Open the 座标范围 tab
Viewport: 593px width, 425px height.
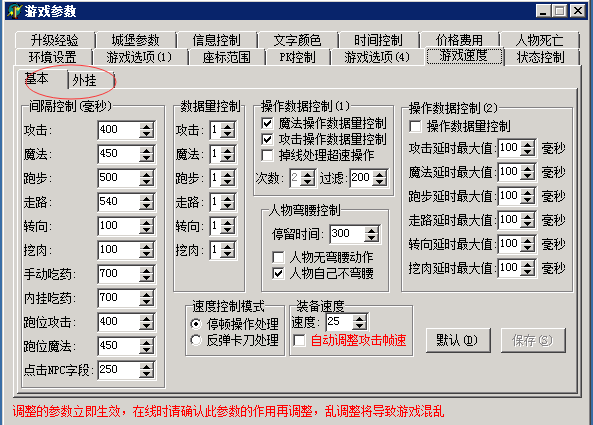(x=226, y=57)
